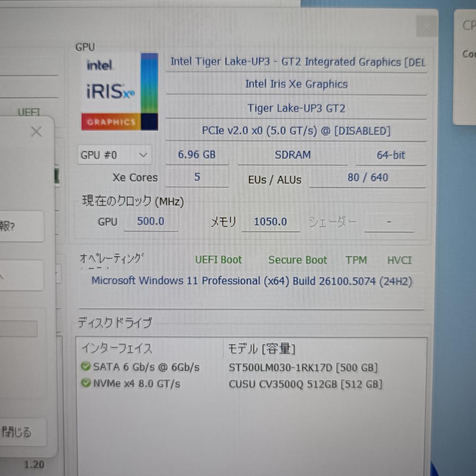Click the UEFI label in left window
Screen dimensions: 476x476
point(29,113)
